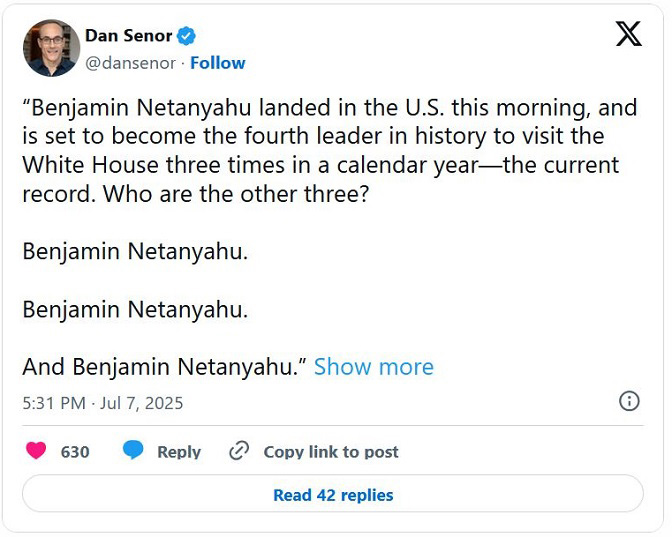
Task: Click the blue reply speech bubble icon
Action: click(133, 451)
